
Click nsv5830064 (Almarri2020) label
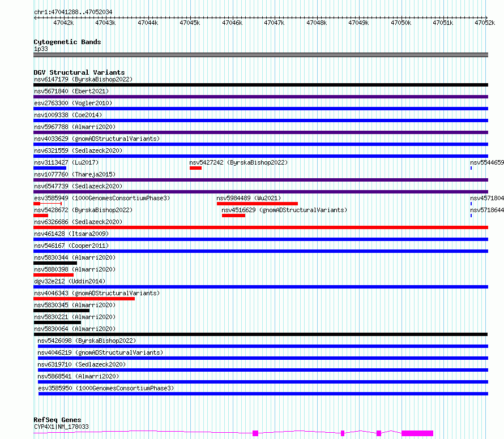click(75, 329)
